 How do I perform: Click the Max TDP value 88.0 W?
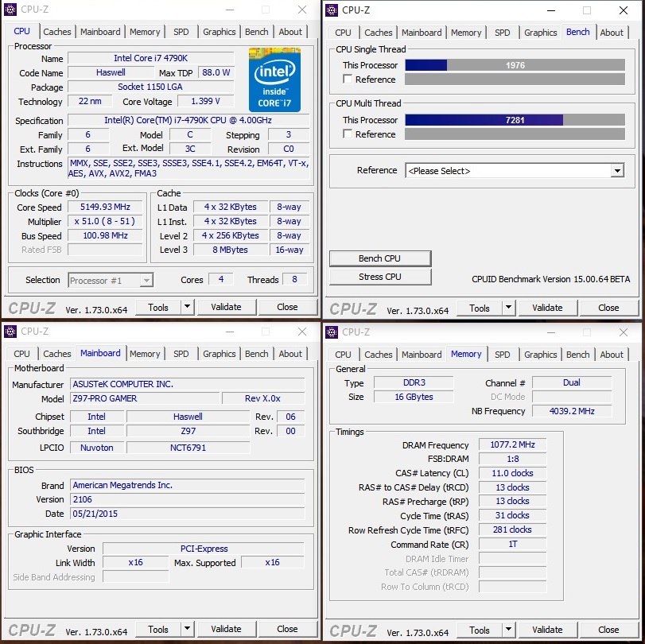(216, 72)
